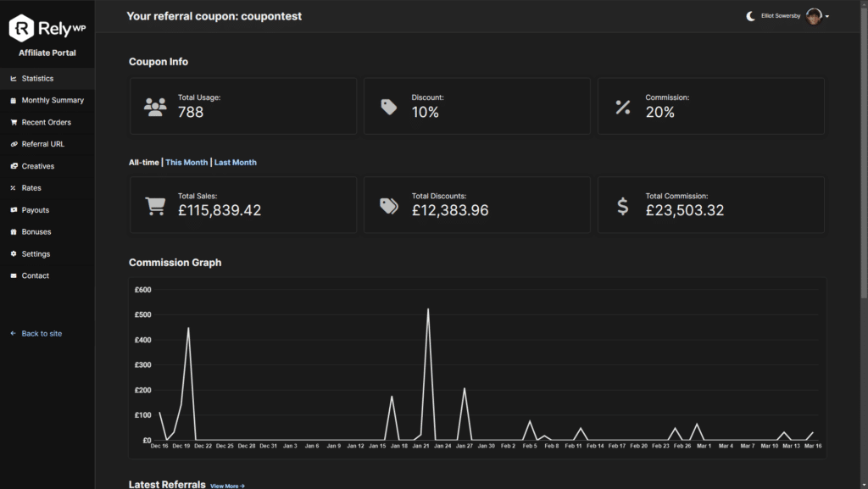Click the Creatives images icon
The height and width of the screenshot is (489, 868).
[x=14, y=166]
